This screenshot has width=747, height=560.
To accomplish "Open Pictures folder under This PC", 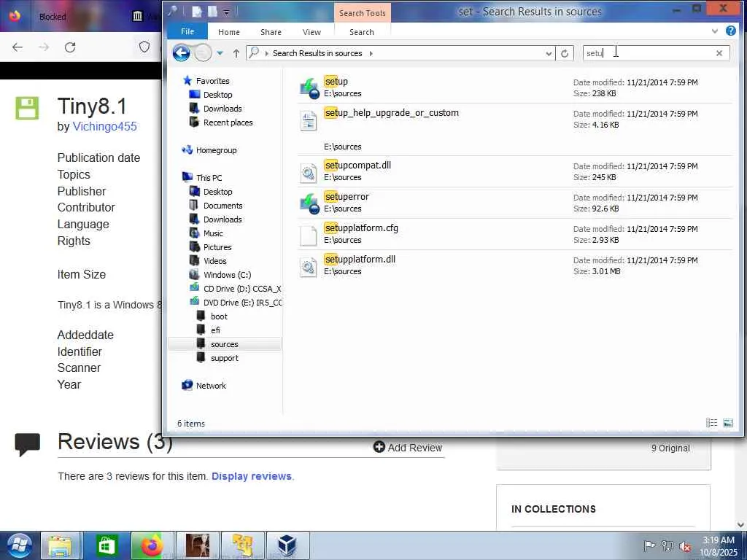I will [217, 247].
